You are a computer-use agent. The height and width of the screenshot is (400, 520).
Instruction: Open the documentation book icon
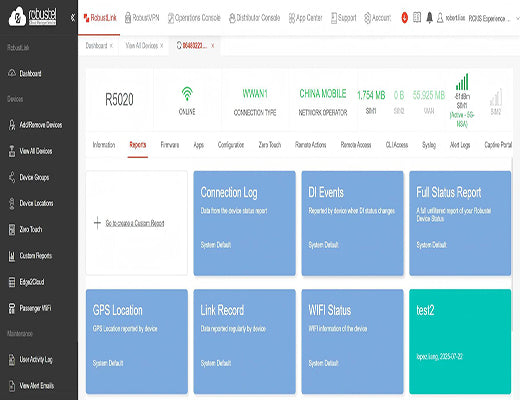tap(417, 17)
